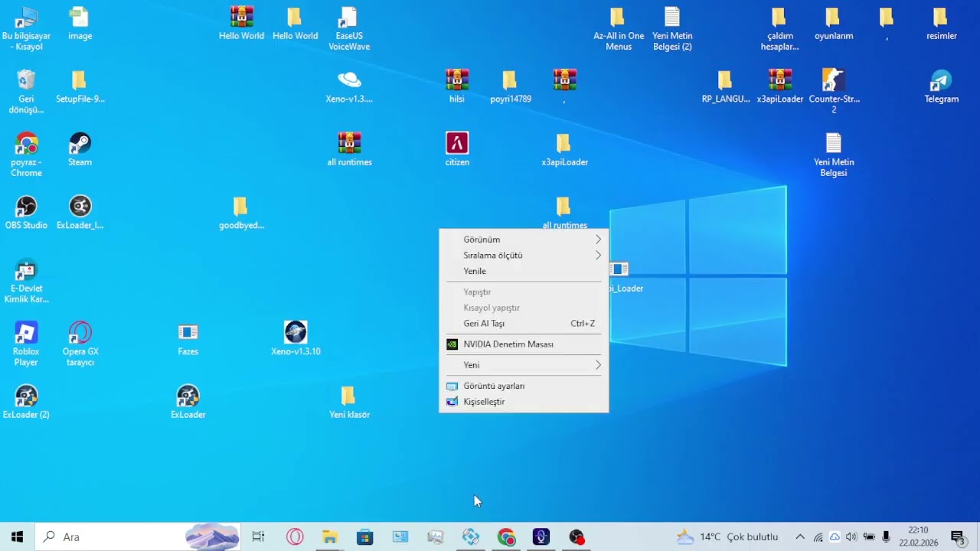Select the çaldım hesaplar folder
980x551 pixels.
pyautogui.click(x=779, y=28)
